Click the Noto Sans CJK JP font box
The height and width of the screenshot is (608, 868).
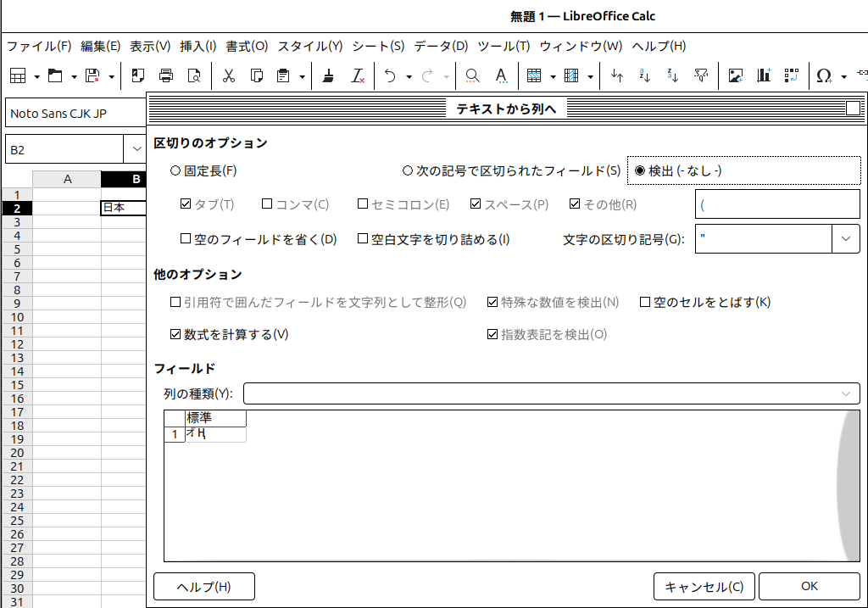point(76,114)
